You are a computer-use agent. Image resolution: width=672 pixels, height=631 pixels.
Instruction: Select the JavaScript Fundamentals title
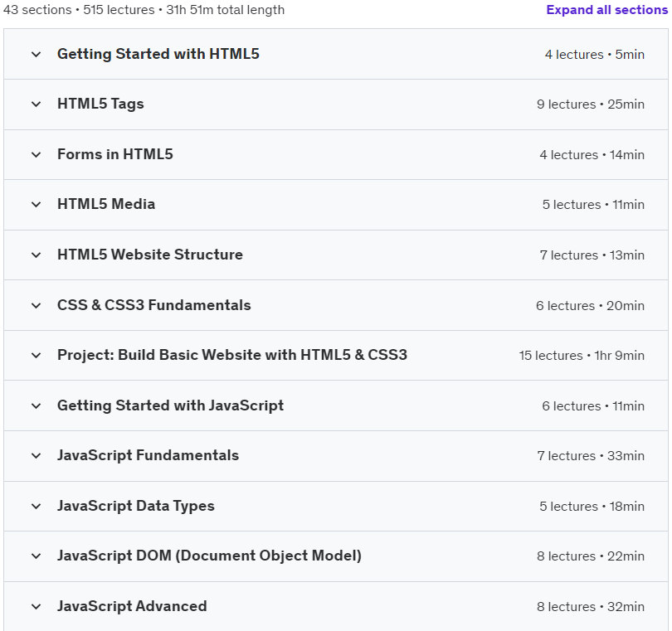[149, 455]
